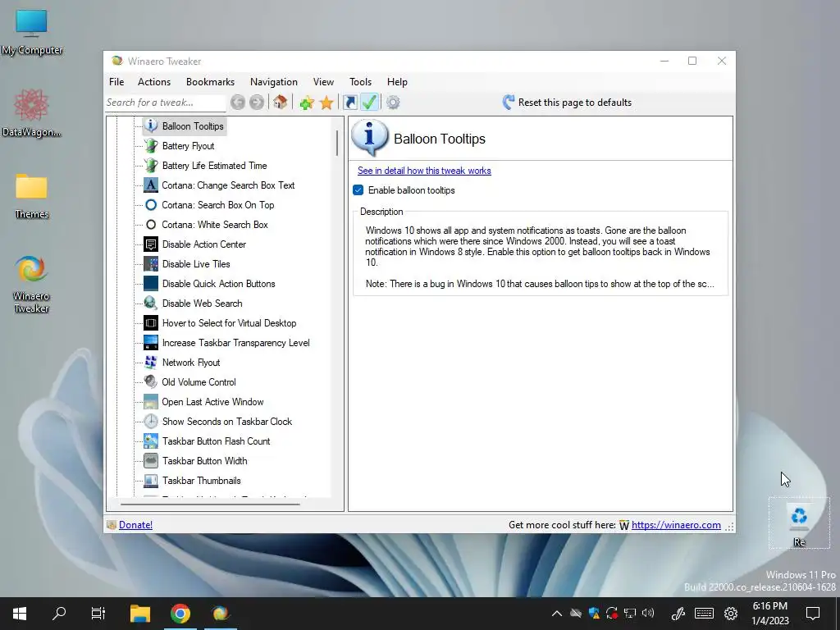
Task: Open settings gear in Winaero toolbar
Action: tap(393, 103)
